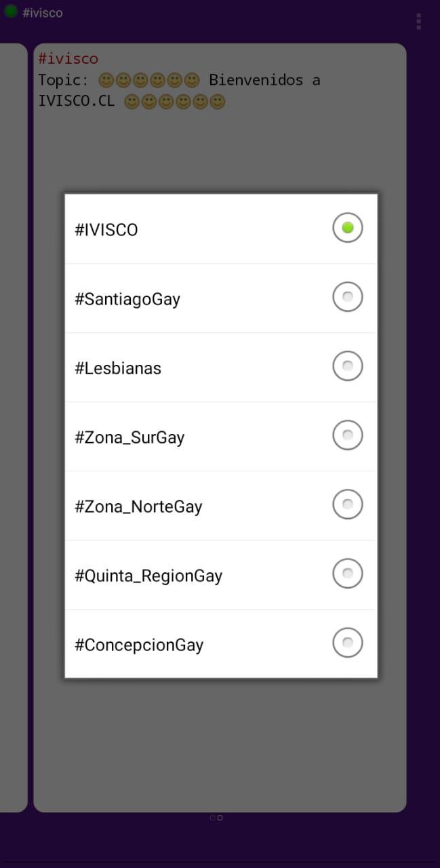Image resolution: width=440 pixels, height=868 pixels.
Task: Choose the #IVISCO channel label
Action: tap(106, 230)
